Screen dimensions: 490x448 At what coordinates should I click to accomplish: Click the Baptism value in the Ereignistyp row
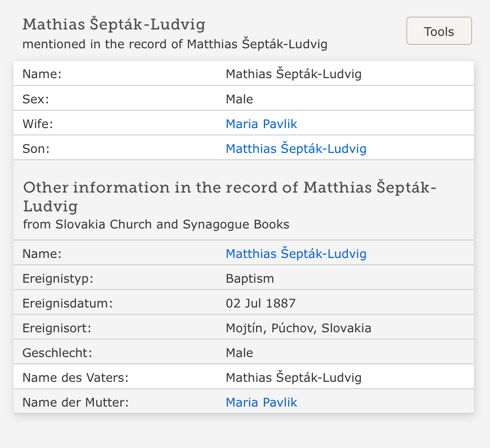(250, 278)
